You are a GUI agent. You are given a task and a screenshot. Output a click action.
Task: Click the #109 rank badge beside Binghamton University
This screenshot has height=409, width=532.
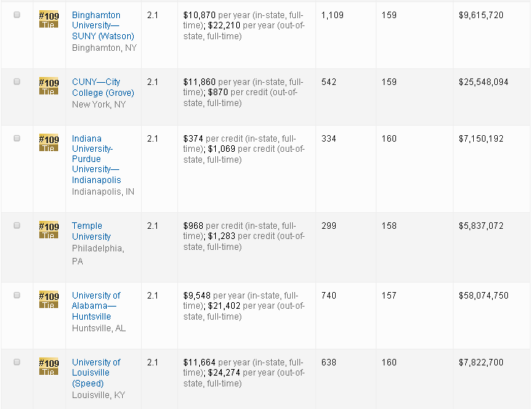(49, 19)
